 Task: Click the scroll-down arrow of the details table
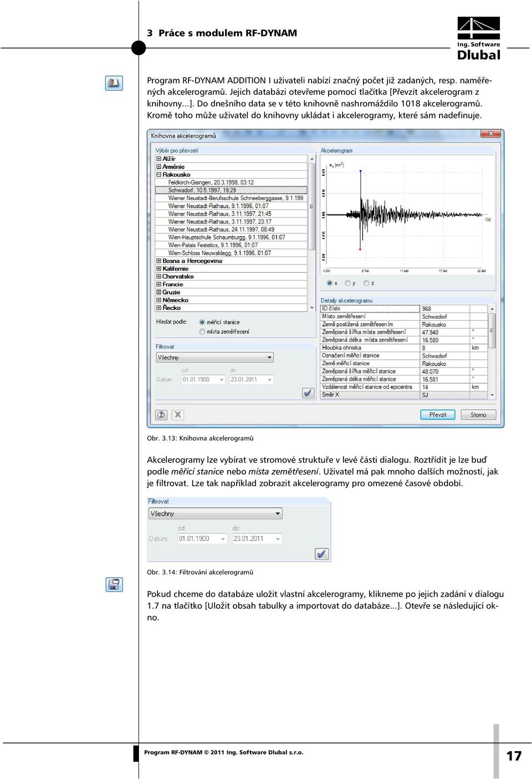coord(492,395)
